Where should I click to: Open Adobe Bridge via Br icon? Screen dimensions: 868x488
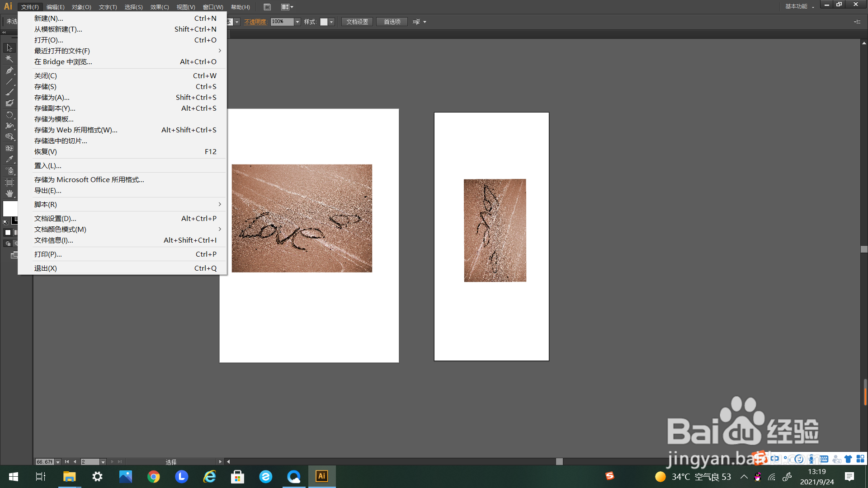[267, 7]
